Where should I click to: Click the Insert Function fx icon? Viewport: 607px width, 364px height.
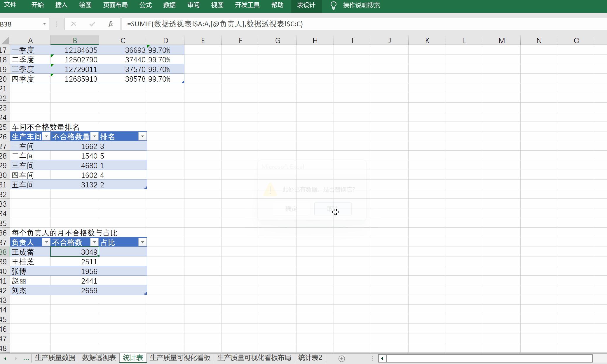coord(110,24)
